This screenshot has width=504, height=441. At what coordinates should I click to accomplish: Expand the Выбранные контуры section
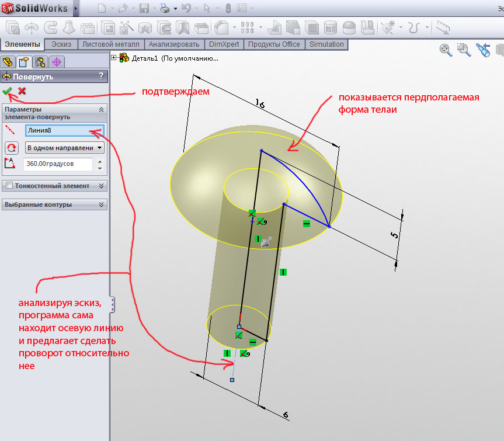101,204
